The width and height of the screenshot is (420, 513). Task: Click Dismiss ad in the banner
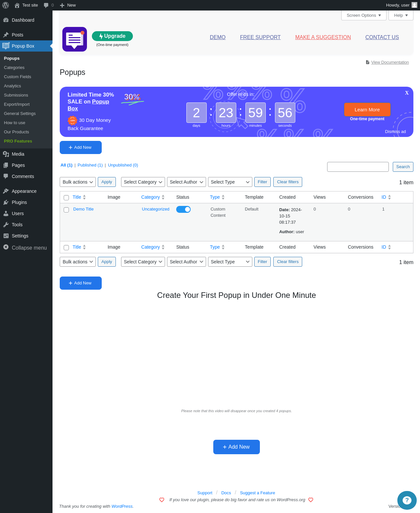[x=395, y=132]
